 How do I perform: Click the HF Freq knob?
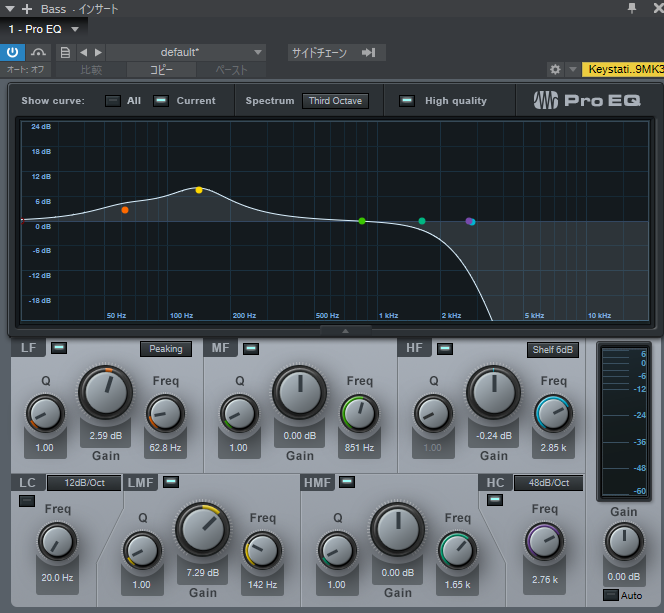click(x=553, y=414)
